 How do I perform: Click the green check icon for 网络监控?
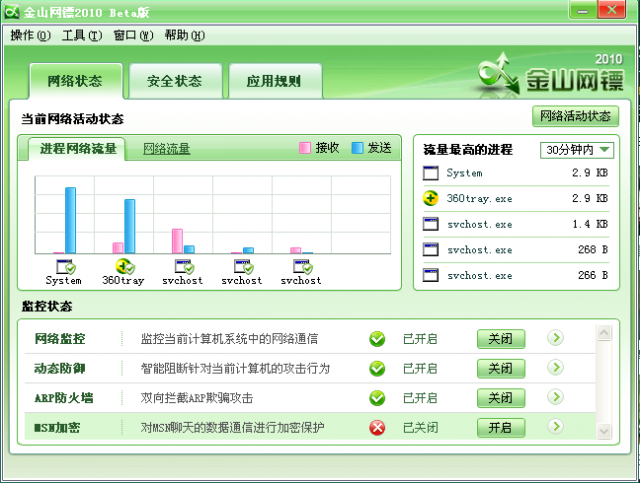tap(377, 339)
